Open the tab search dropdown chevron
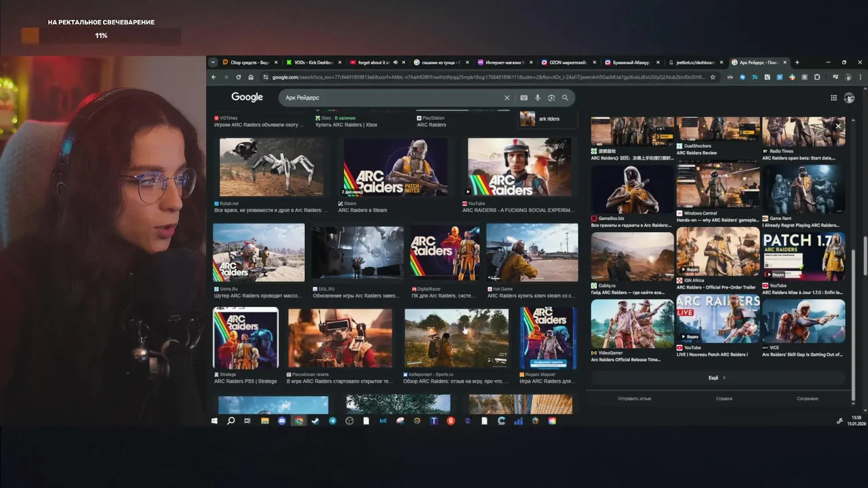Image resolution: width=868 pixels, height=488 pixels. coord(213,62)
